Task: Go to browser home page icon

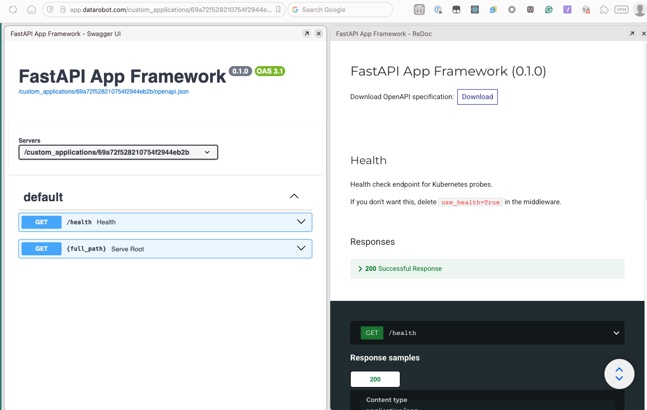Action: pyautogui.click(x=31, y=9)
